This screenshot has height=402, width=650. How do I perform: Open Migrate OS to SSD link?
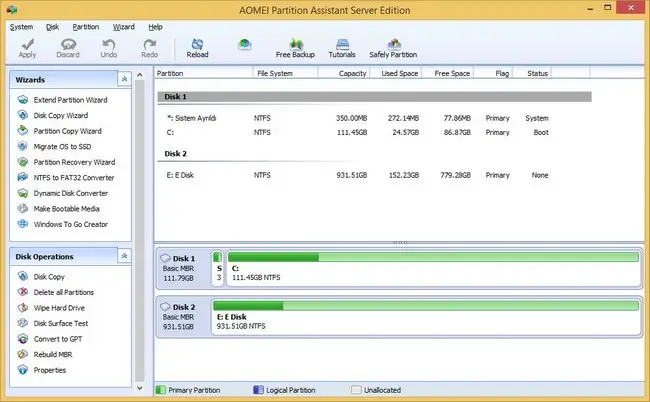tap(62, 146)
